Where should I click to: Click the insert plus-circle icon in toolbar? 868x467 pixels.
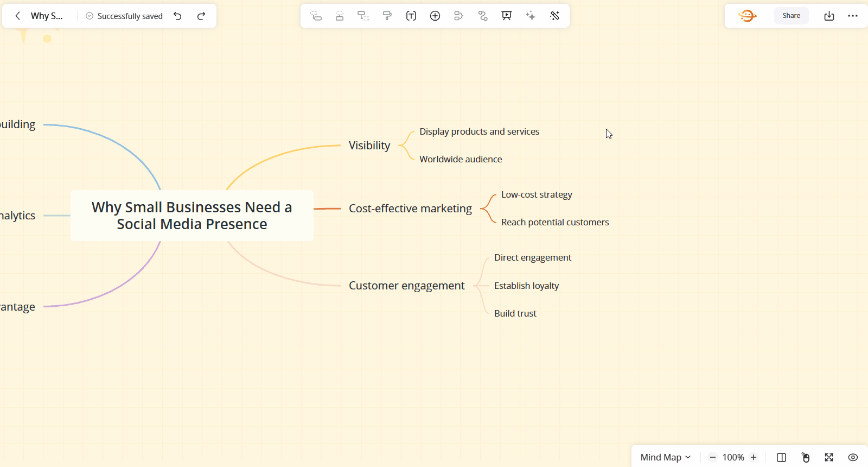click(435, 16)
